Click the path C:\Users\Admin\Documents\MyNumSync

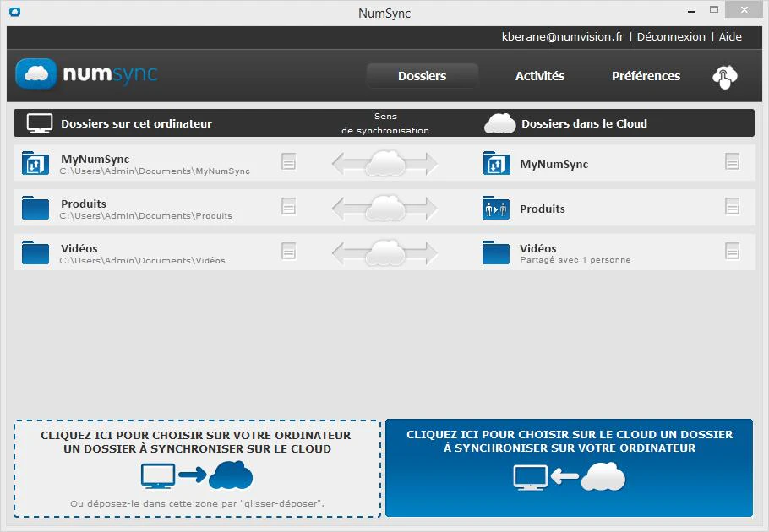155,171
